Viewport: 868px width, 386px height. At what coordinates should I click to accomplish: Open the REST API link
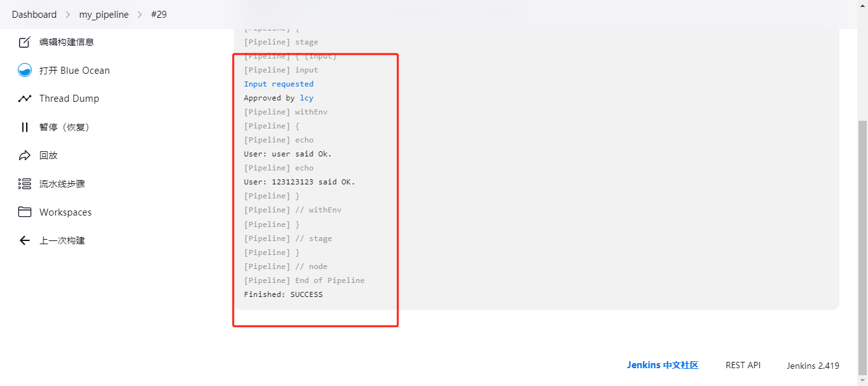point(743,365)
